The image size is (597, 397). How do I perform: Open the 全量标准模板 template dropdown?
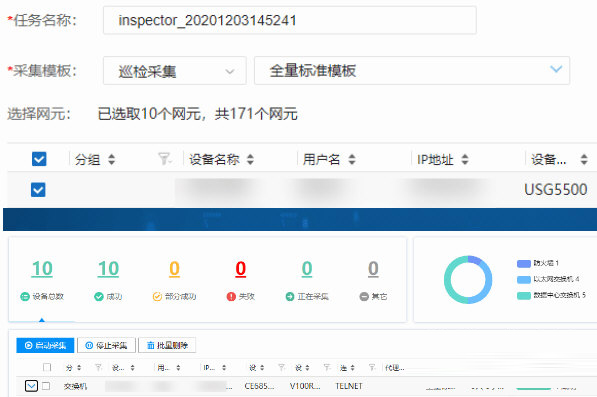[x=412, y=71]
